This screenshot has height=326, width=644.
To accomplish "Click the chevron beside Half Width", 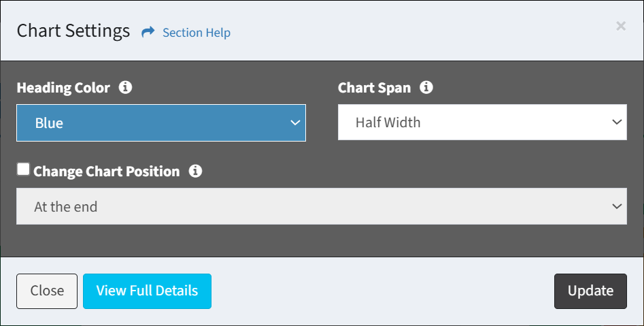I will (617, 122).
